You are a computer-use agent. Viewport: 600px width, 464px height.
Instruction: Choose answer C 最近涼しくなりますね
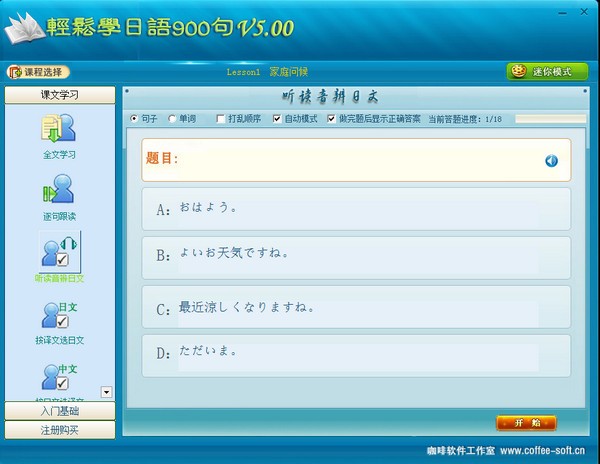(356, 307)
